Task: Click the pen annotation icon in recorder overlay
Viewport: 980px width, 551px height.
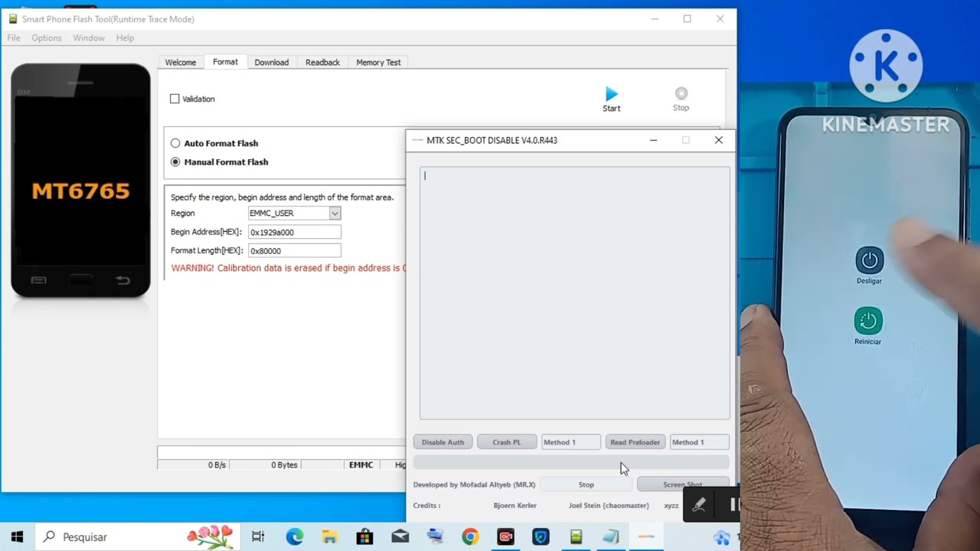Action: pos(698,504)
